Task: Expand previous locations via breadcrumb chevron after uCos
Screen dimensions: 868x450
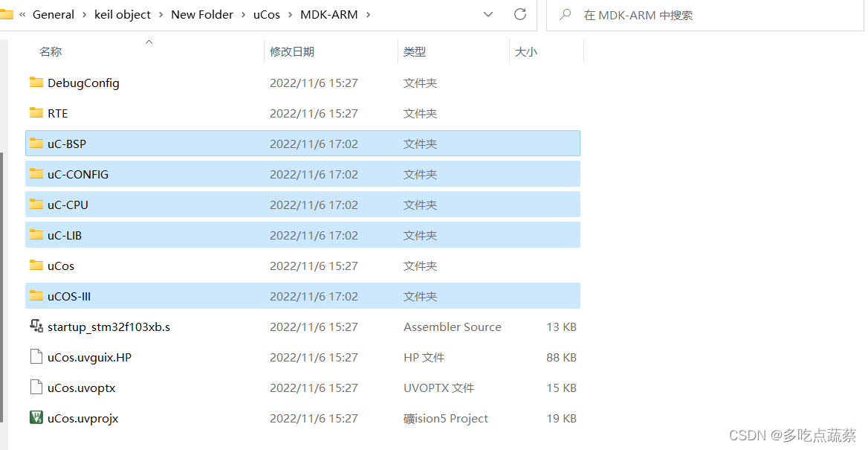Action: pos(291,14)
